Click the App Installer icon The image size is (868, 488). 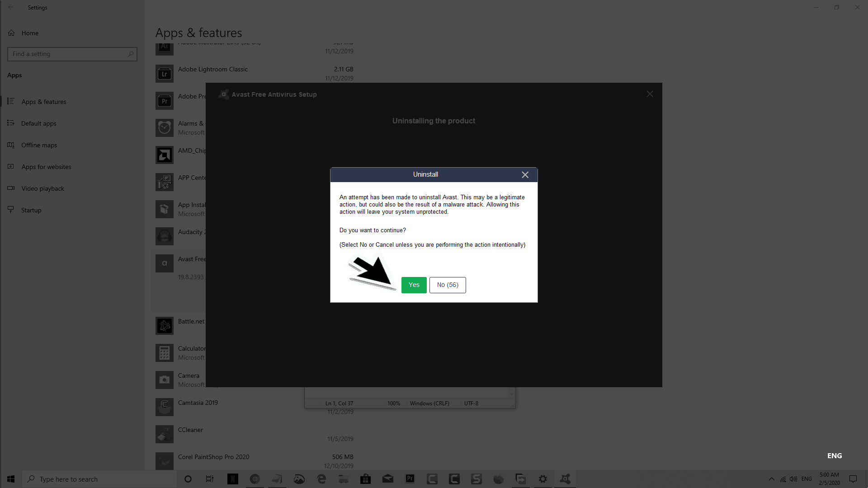point(165,209)
